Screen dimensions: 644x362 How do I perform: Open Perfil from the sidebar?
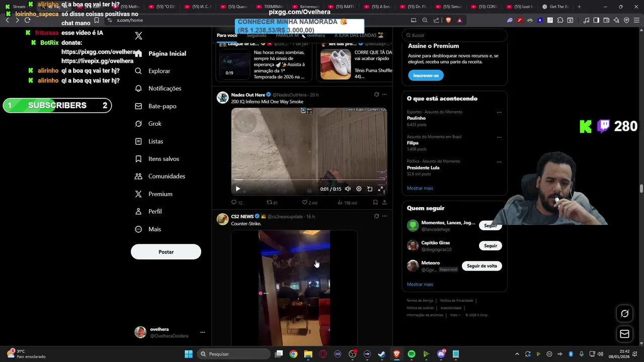pos(148,212)
